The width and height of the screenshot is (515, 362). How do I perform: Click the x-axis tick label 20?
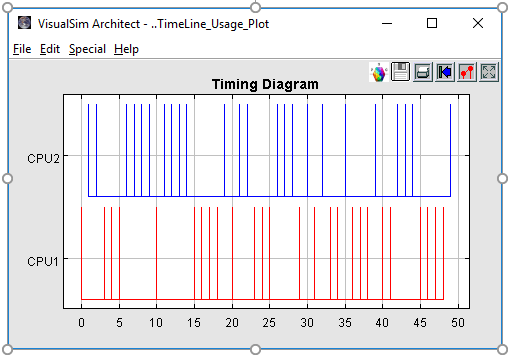[232, 322]
